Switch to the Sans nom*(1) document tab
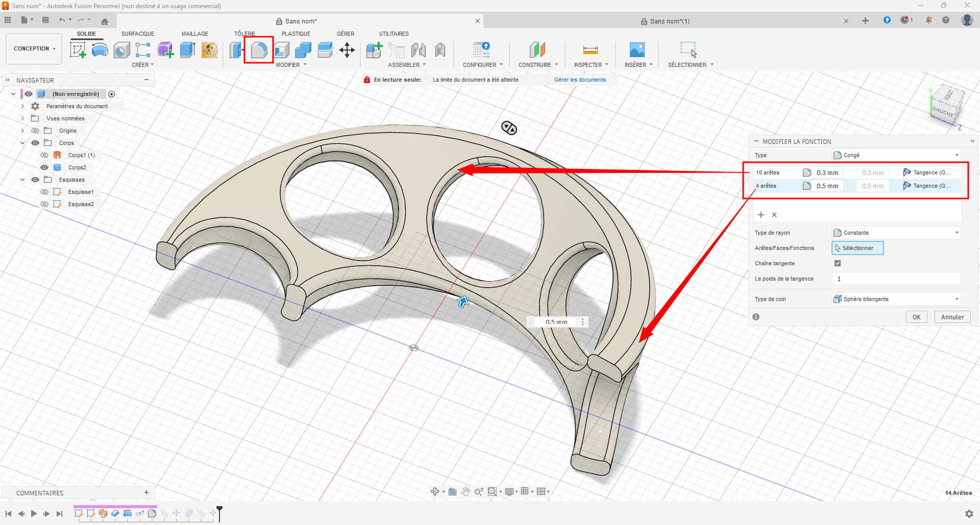The image size is (980, 525). (669, 21)
